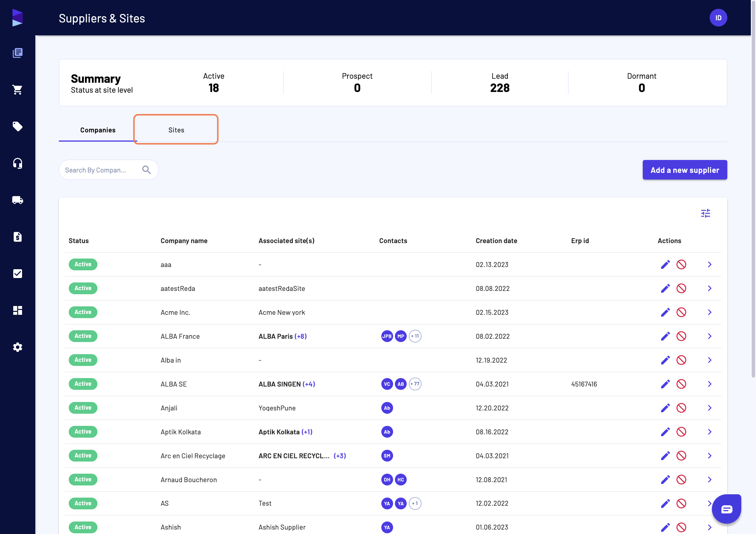
Task: Open the ID user avatar menu
Action: click(x=718, y=18)
